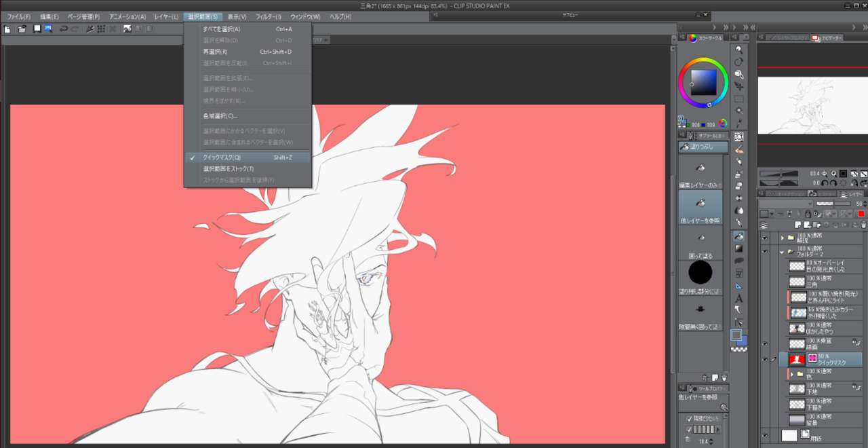
Task: Uncheck the 隣接ピクセル checkbox in tool property
Action: coord(690,418)
